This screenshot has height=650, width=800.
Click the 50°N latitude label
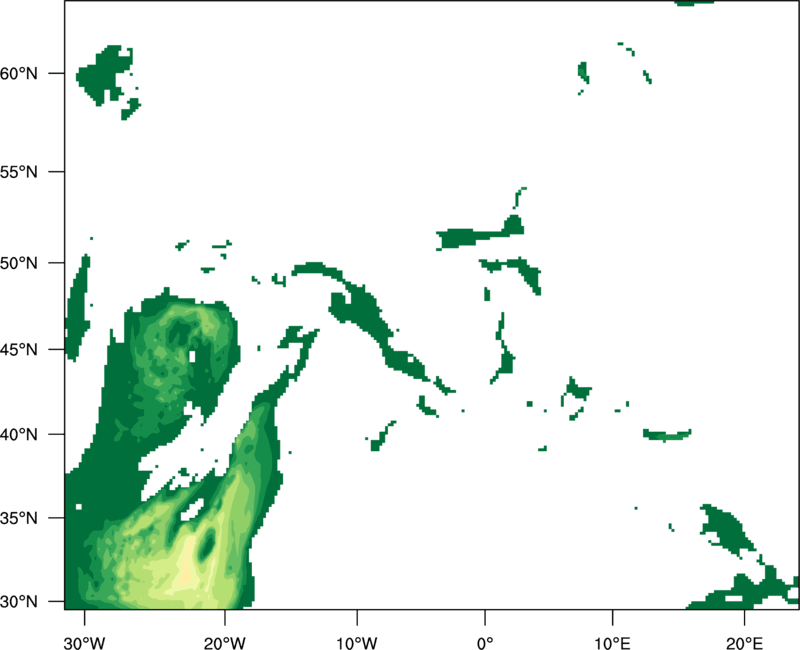pos(19,263)
